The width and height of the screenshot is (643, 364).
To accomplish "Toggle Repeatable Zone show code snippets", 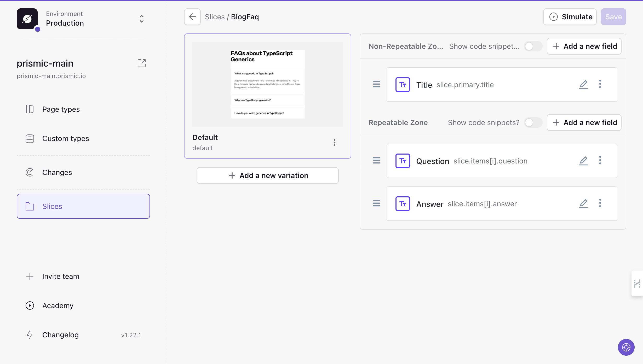I will (533, 122).
